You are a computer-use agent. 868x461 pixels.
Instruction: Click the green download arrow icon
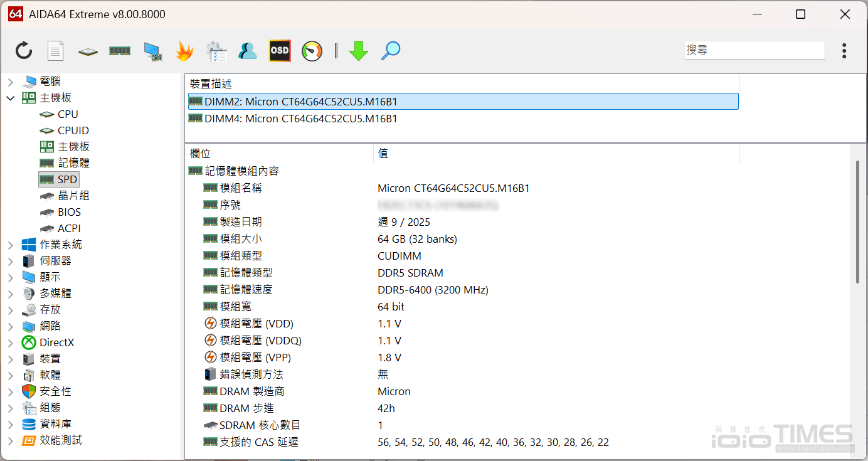click(x=359, y=51)
